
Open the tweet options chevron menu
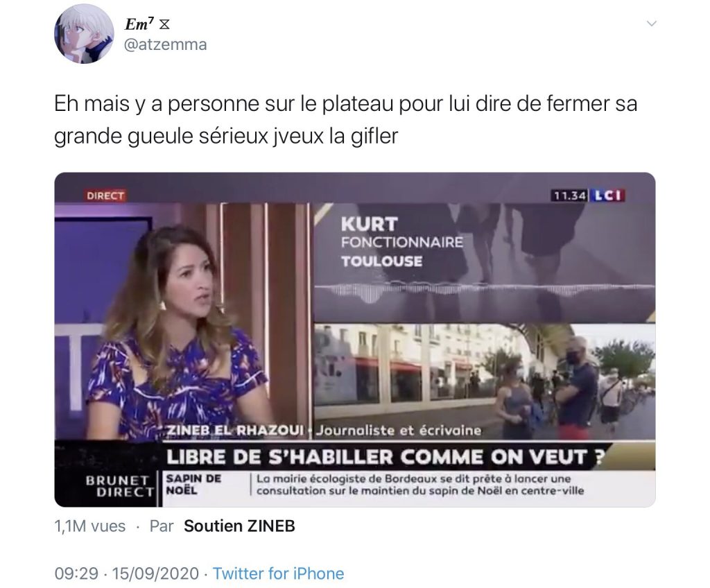652,24
